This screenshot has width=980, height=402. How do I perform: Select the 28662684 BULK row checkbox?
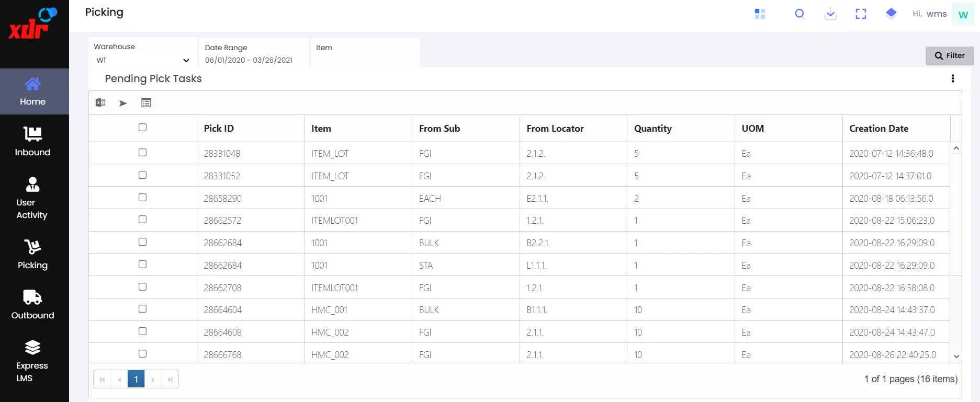[142, 242]
